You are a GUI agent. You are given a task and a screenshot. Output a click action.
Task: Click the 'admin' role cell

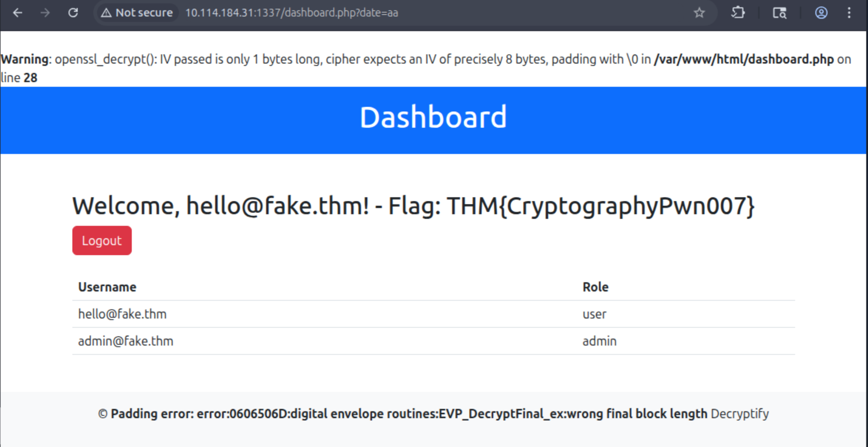click(599, 341)
